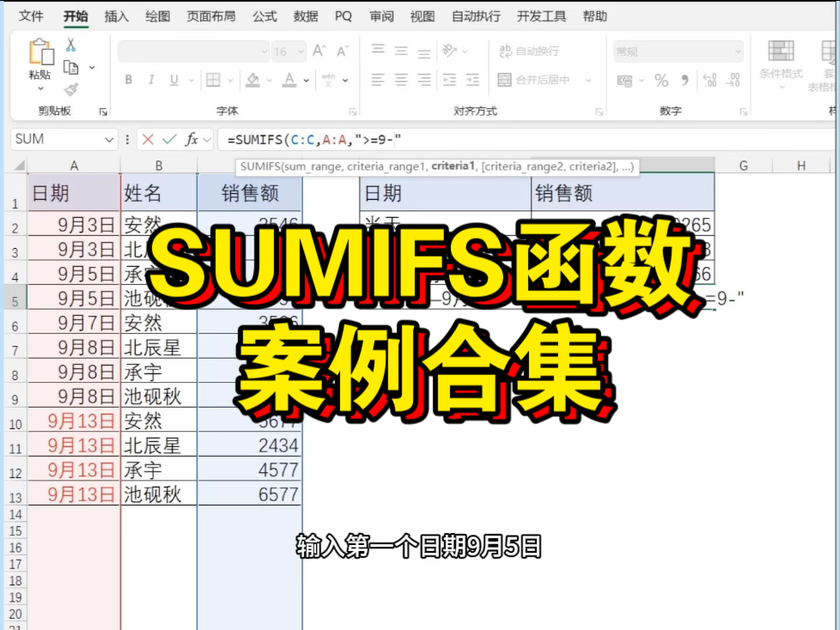
Task: Click the increase font size icon
Action: click(317, 50)
